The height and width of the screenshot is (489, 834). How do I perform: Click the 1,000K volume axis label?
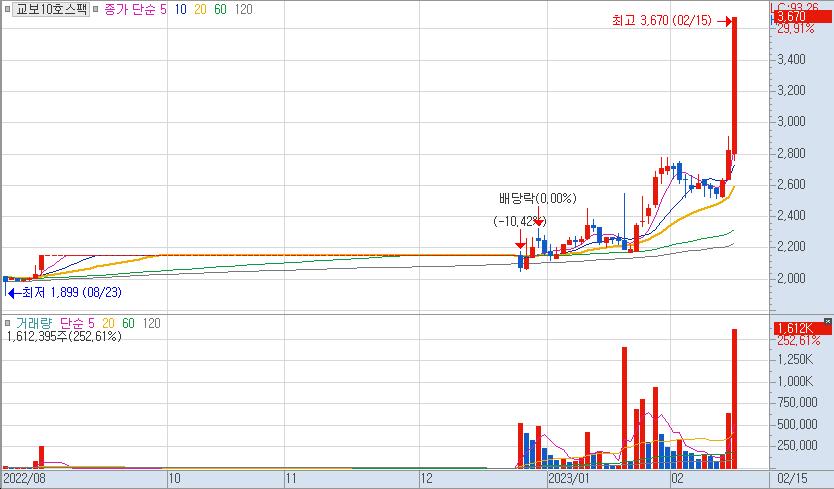click(795, 382)
